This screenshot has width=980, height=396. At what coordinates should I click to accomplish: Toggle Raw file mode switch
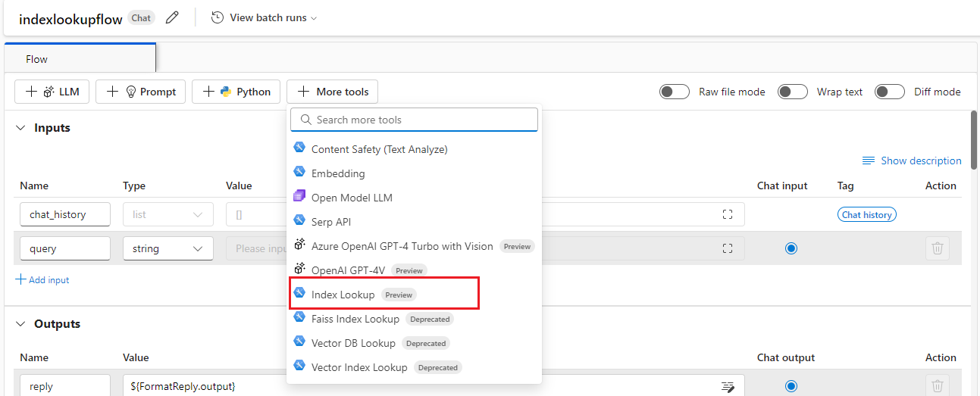point(674,92)
